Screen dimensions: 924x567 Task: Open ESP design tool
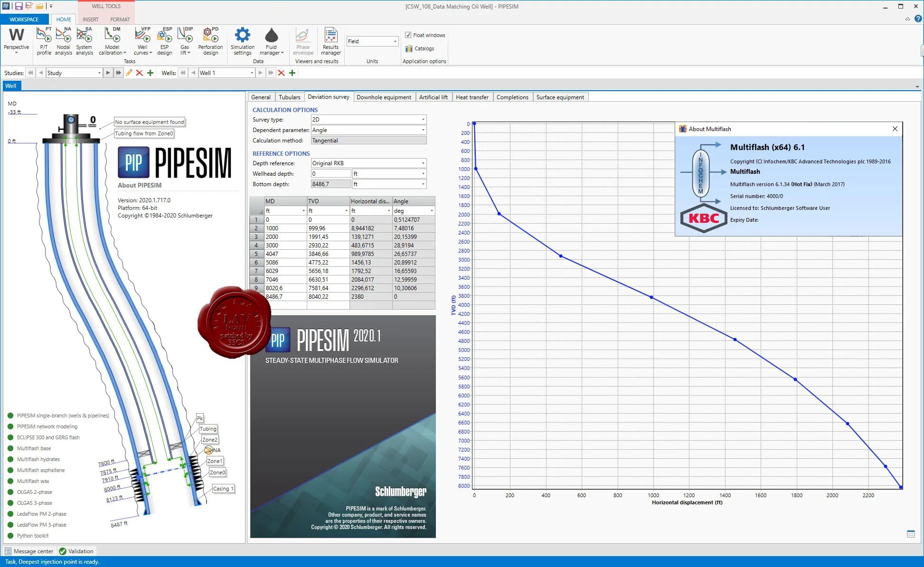[x=164, y=41]
